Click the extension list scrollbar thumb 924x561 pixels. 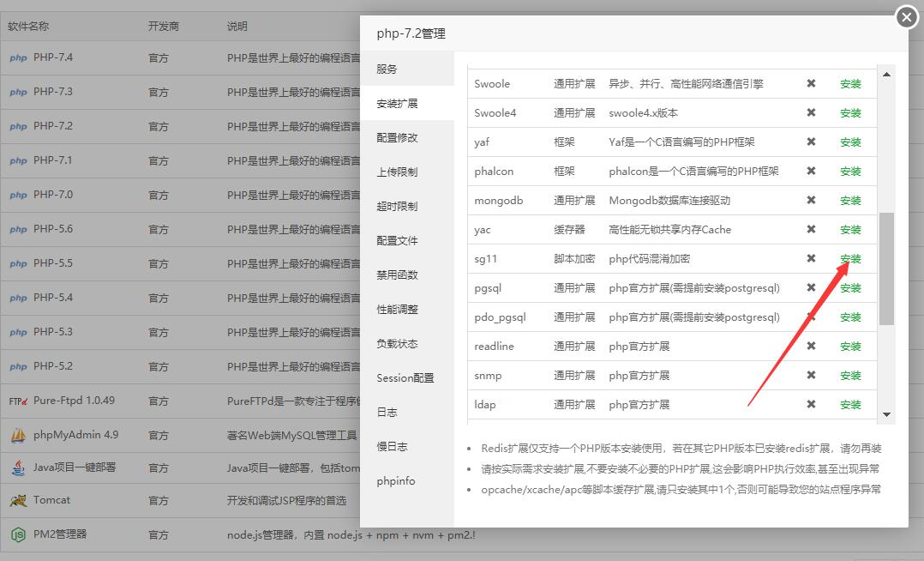point(886,269)
